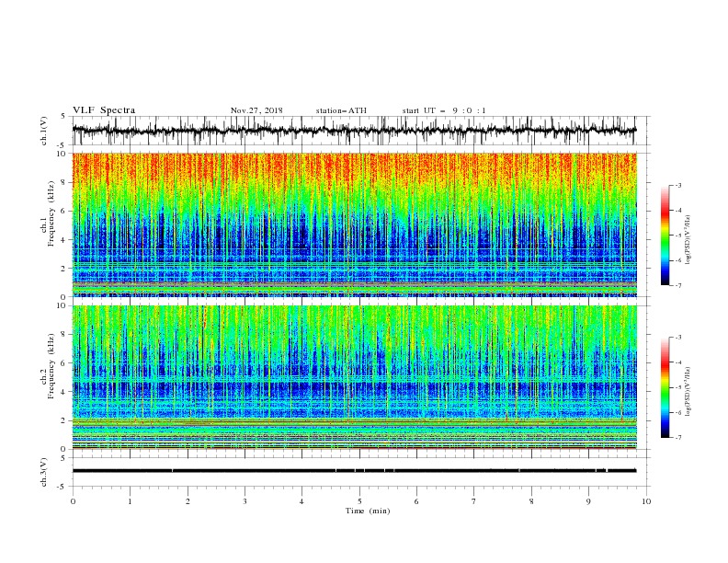Image resolution: width=728 pixels, height=563 pixels.
Task: Click the "-7" label on lower color scale
Action: click(x=677, y=437)
